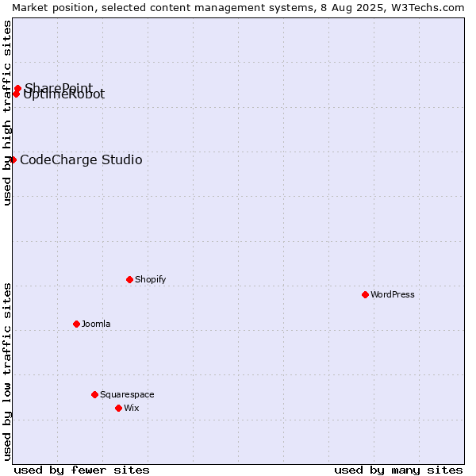Select the Squarespace label text
The height and width of the screenshot is (476, 476).
tap(127, 394)
